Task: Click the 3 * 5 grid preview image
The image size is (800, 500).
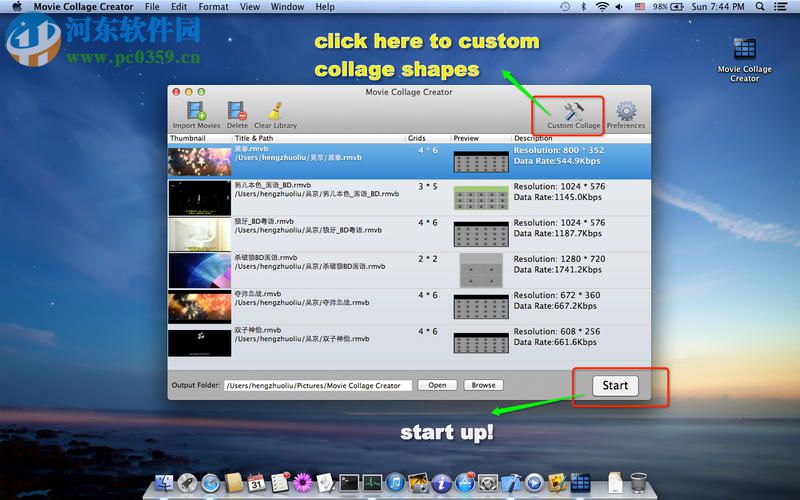Action: 481,198
